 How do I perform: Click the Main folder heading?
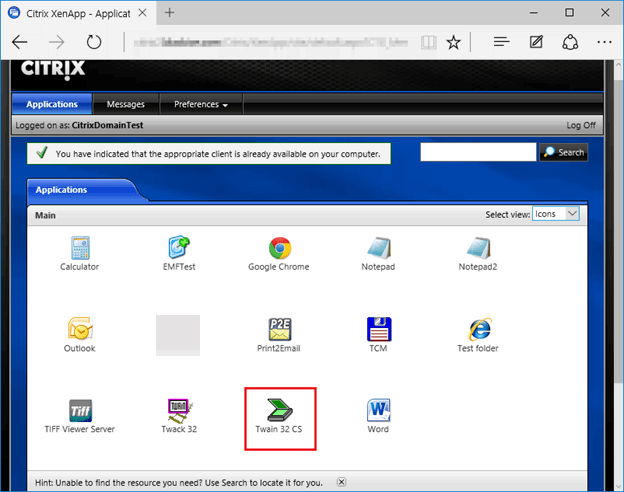pos(45,215)
